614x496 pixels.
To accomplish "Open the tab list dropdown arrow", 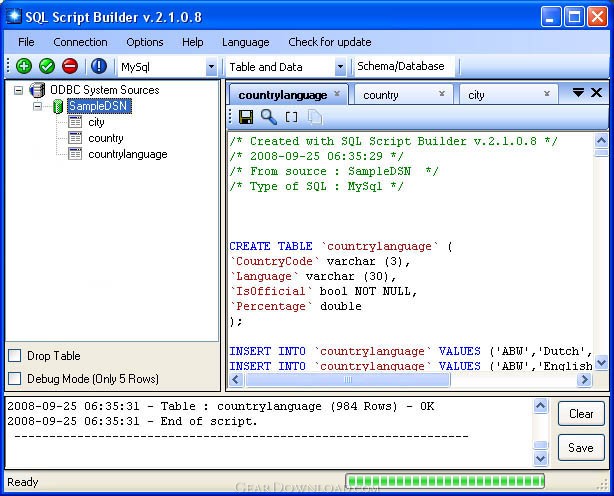I will [x=578, y=93].
